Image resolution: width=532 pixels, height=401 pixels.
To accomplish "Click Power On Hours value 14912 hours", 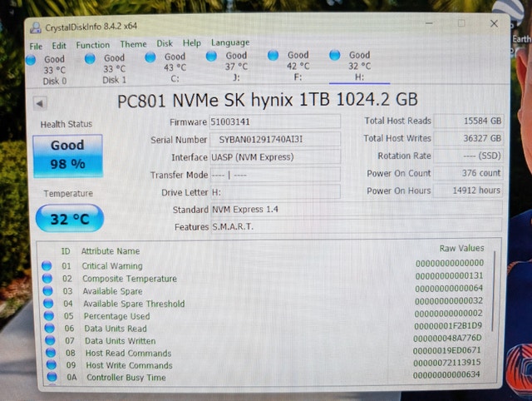I will pos(468,191).
